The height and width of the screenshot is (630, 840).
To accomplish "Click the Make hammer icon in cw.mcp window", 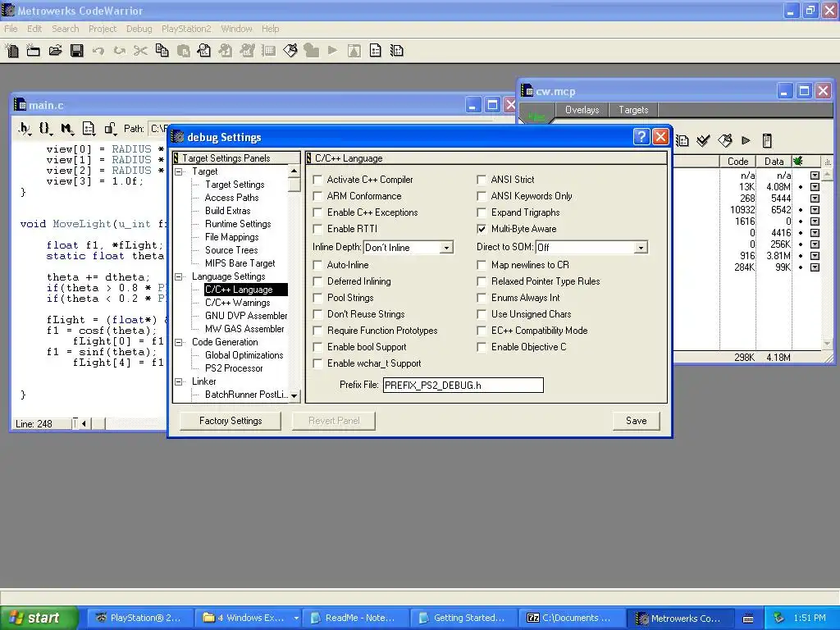I will click(x=725, y=140).
